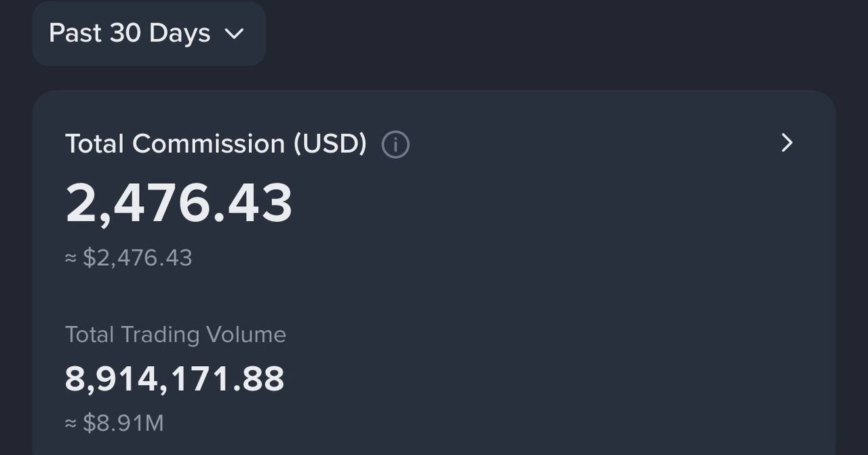
Task: Tap the circled "i" information symbol
Action: (395, 144)
